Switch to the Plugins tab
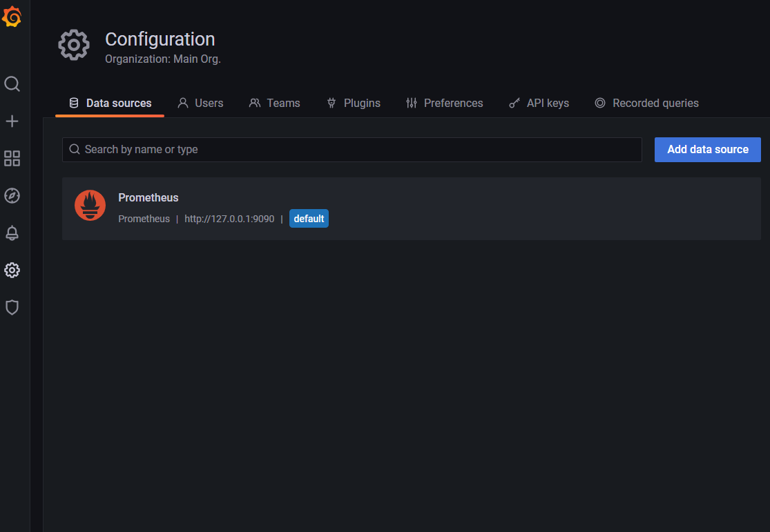The width and height of the screenshot is (770, 532). pos(354,103)
